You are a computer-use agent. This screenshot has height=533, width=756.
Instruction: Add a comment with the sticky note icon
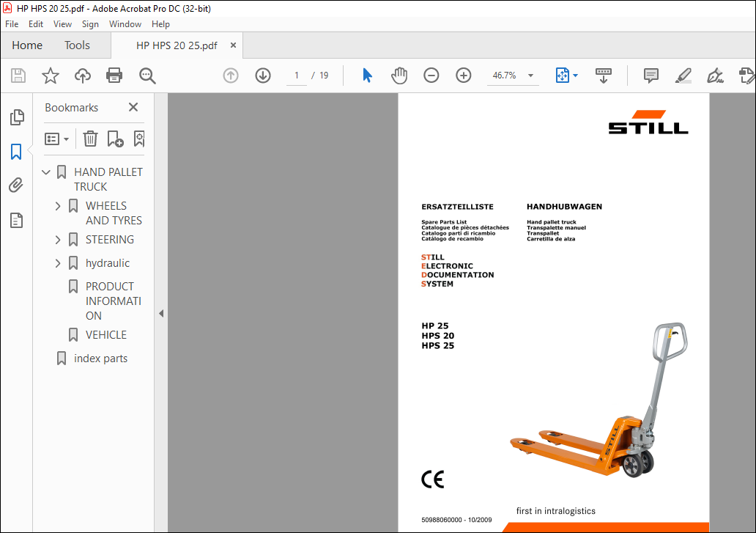[x=651, y=76]
